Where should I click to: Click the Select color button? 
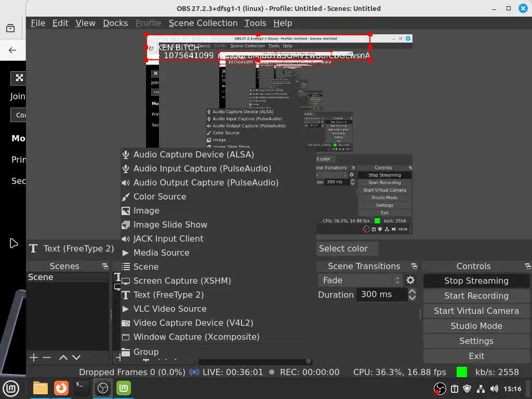point(347,249)
